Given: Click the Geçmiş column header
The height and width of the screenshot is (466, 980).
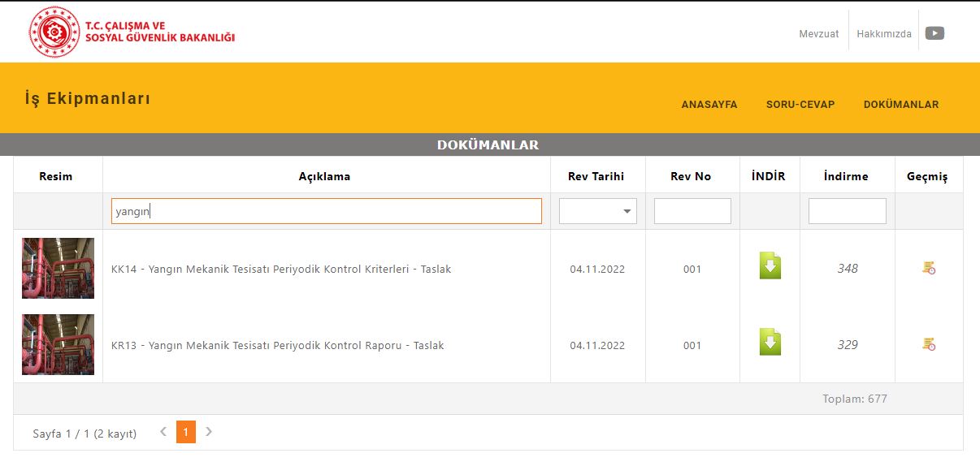Looking at the screenshot, I should click(x=927, y=176).
